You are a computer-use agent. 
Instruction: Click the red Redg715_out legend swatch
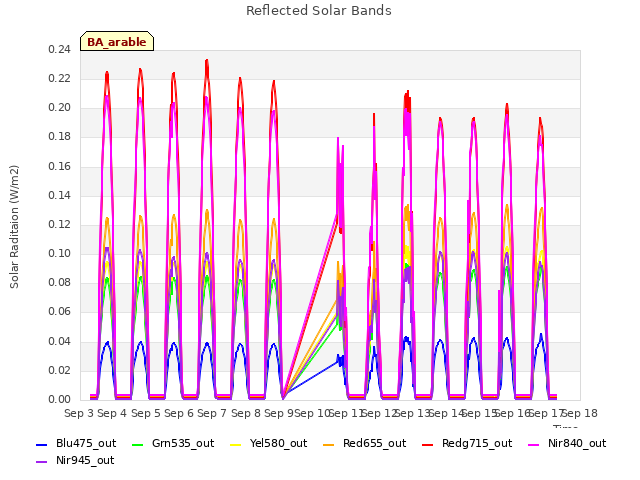pos(427,444)
